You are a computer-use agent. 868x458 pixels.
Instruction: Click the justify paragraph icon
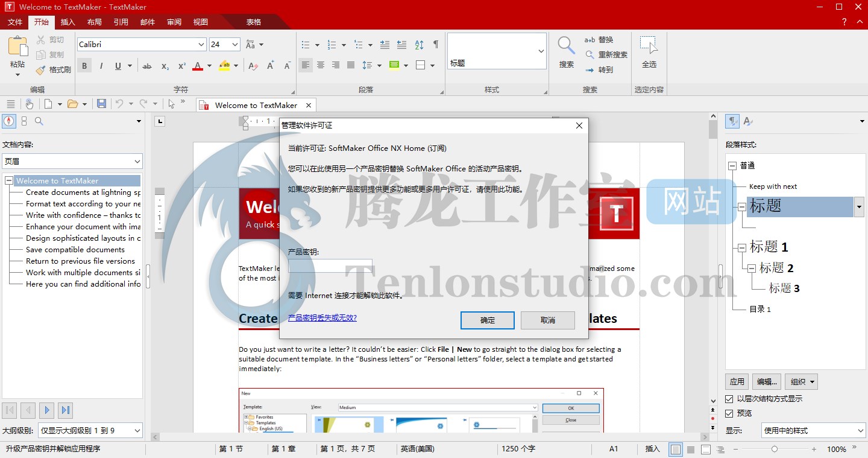click(351, 65)
